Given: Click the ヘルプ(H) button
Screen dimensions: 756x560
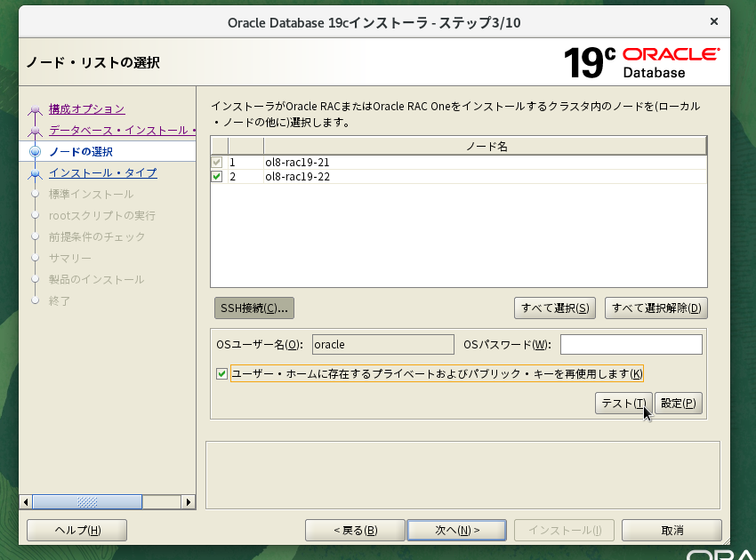Looking at the screenshot, I should tap(77, 530).
